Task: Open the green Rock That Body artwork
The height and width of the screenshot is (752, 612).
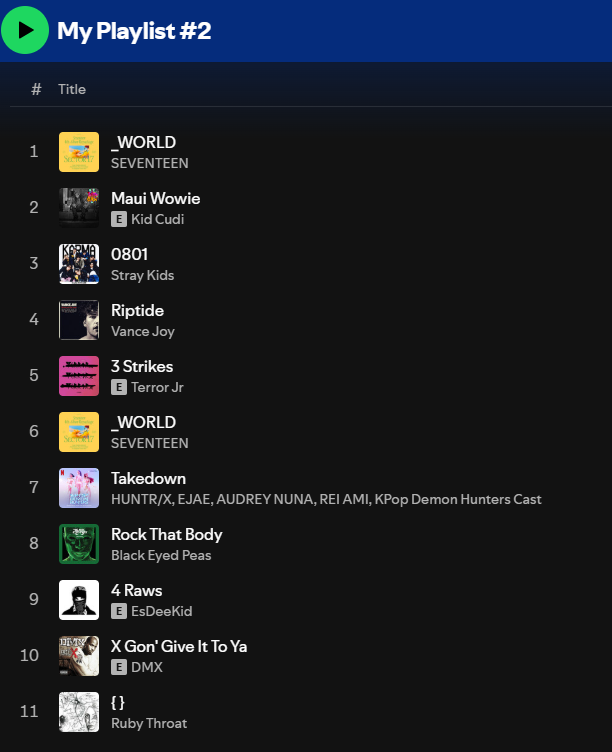Action: pos(79,544)
